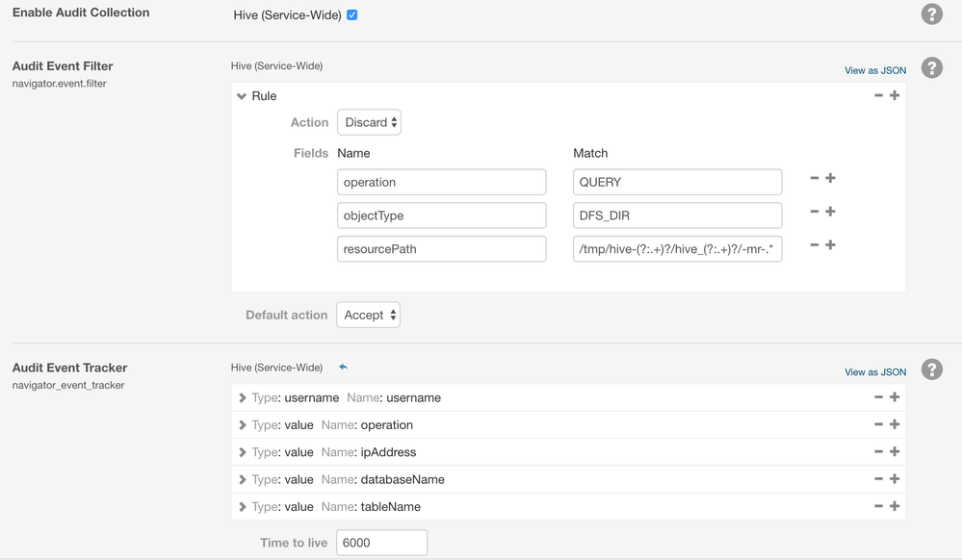Add a field after the operation row
The width and height of the screenshot is (962, 560).
(x=831, y=178)
